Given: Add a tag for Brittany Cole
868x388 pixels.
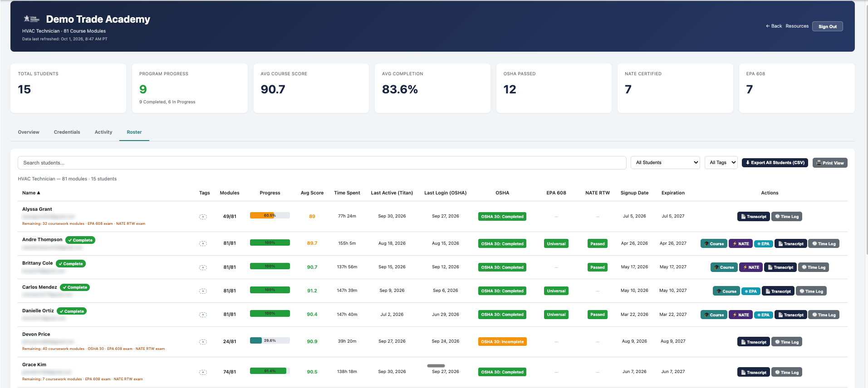Looking at the screenshot, I should [x=203, y=267].
